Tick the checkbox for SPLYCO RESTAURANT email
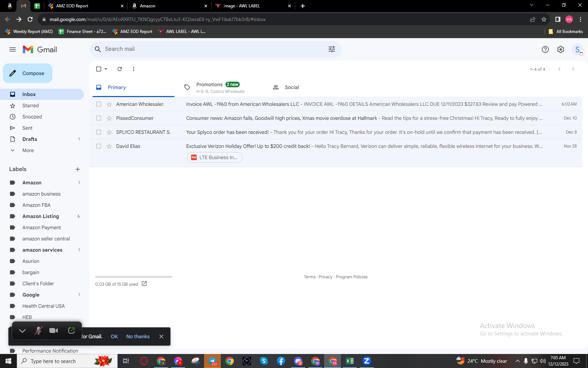Image resolution: width=588 pixels, height=368 pixels. coord(99,132)
